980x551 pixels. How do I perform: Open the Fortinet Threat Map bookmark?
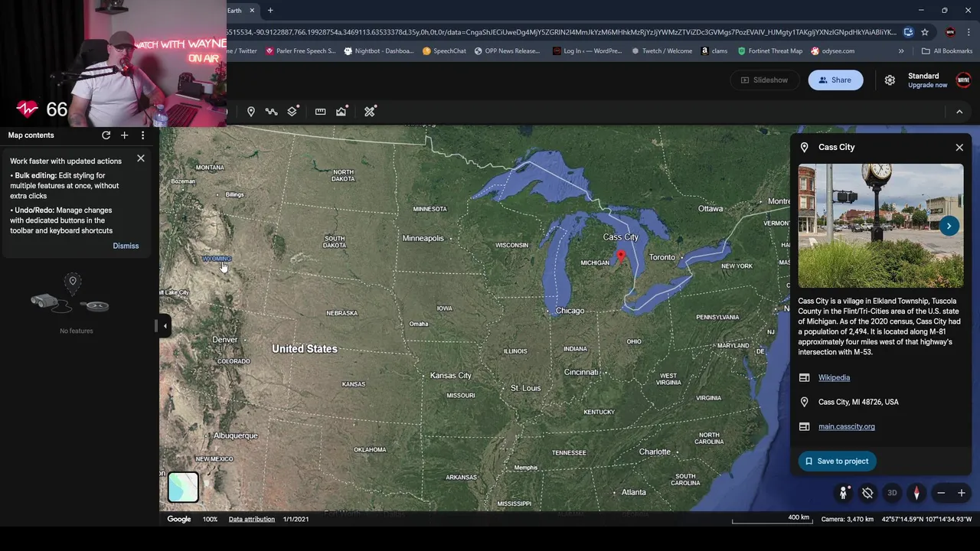770,51
